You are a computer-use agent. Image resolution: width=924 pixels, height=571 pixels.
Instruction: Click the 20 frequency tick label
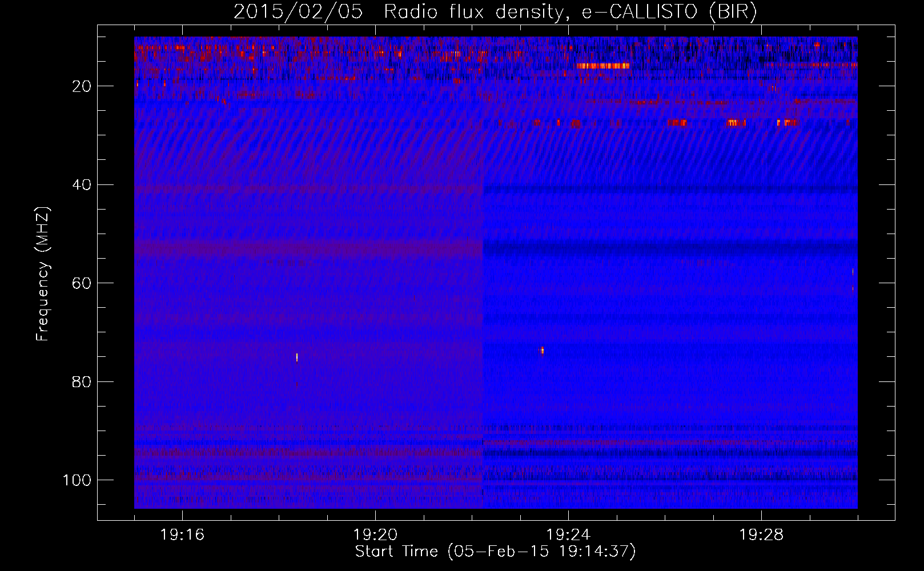tap(82, 86)
